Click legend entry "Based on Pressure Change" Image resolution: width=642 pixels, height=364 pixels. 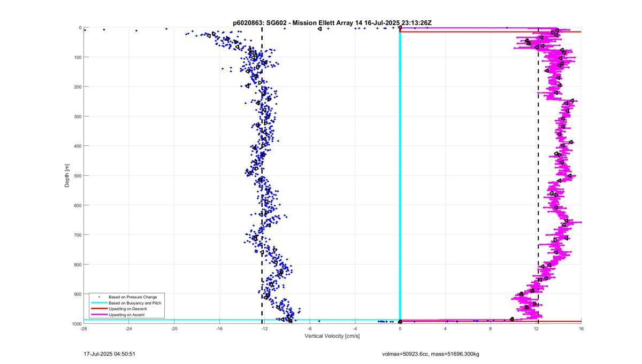coord(133,297)
